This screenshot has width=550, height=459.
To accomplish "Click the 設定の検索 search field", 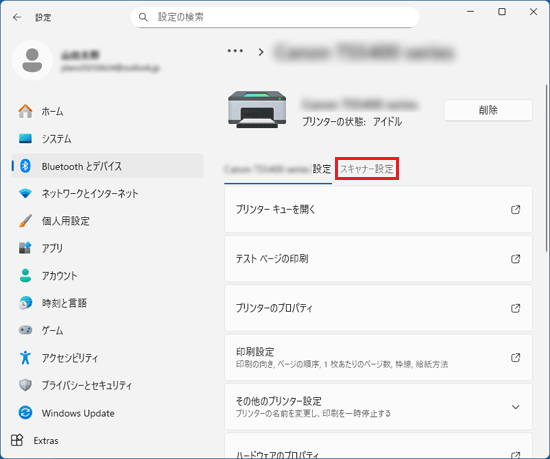I will [x=275, y=17].
